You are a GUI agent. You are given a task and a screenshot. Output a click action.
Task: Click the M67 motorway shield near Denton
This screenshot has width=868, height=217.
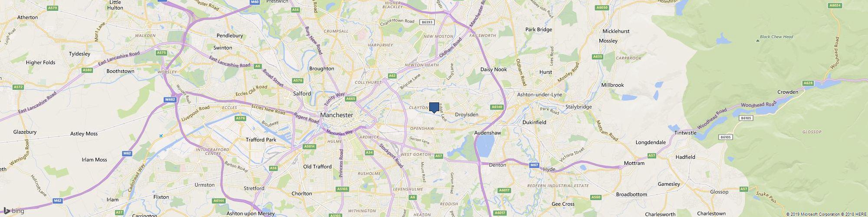[x=534, y=165]
